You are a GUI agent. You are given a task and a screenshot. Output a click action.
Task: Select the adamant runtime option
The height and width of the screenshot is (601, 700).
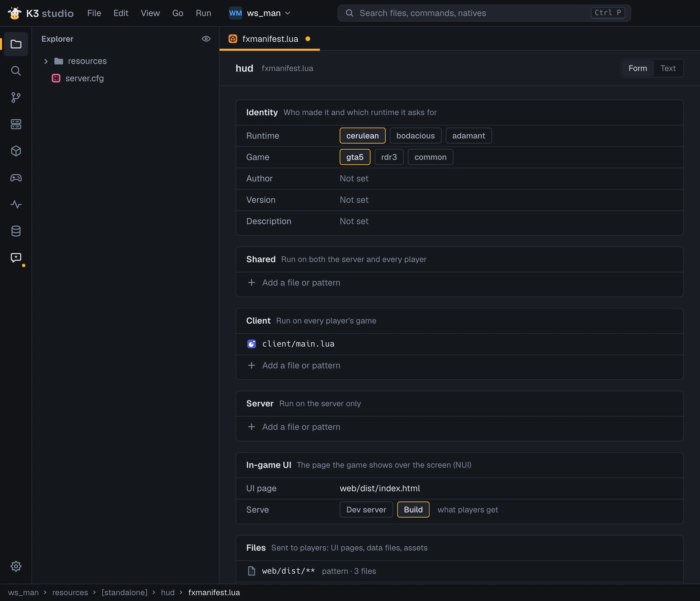(469, 136)
